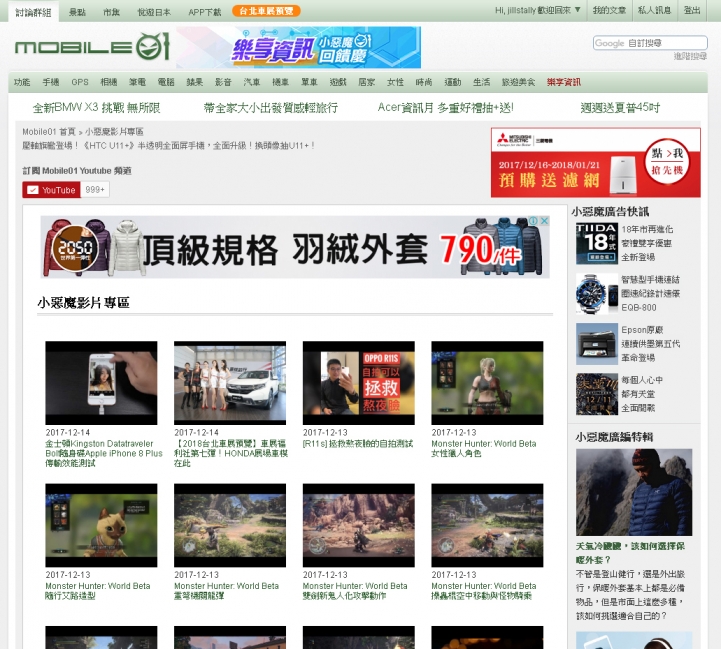
Task: Open the HTC U11+ headline link
Action: click(x=168, y=145)
